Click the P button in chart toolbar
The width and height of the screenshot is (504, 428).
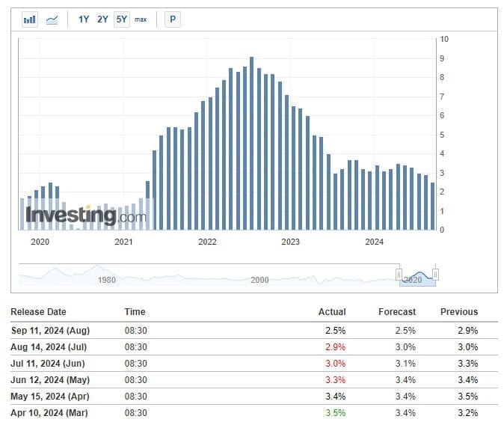tap(173, 19)
